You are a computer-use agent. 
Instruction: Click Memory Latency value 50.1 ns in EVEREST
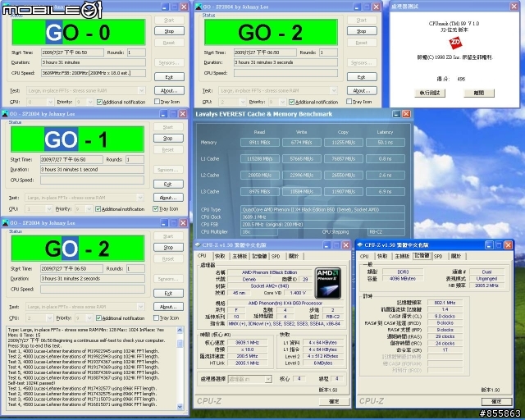click(386, 143)
